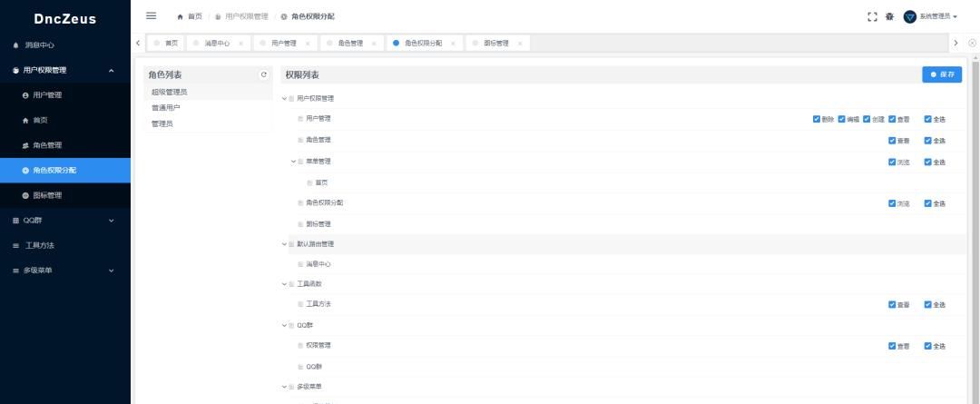Collapse the 多级菜单 node in 权限列表
The width and height of the screenshot is (980, 404).
(x=284, y=387)
